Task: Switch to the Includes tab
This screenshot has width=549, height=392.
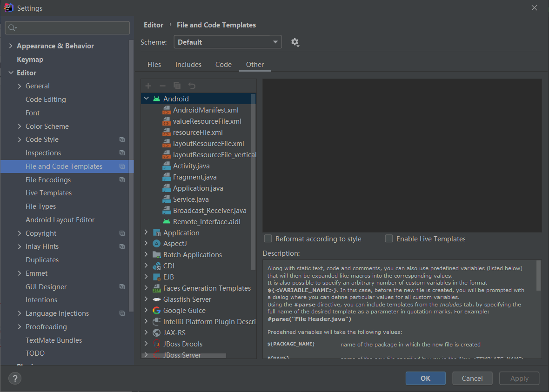Action: coord(188,65)
